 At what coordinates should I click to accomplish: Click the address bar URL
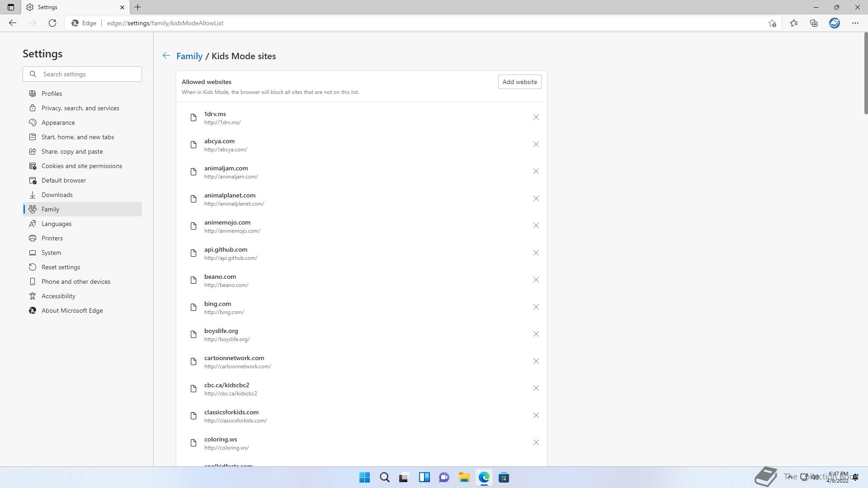coord(165,23)
